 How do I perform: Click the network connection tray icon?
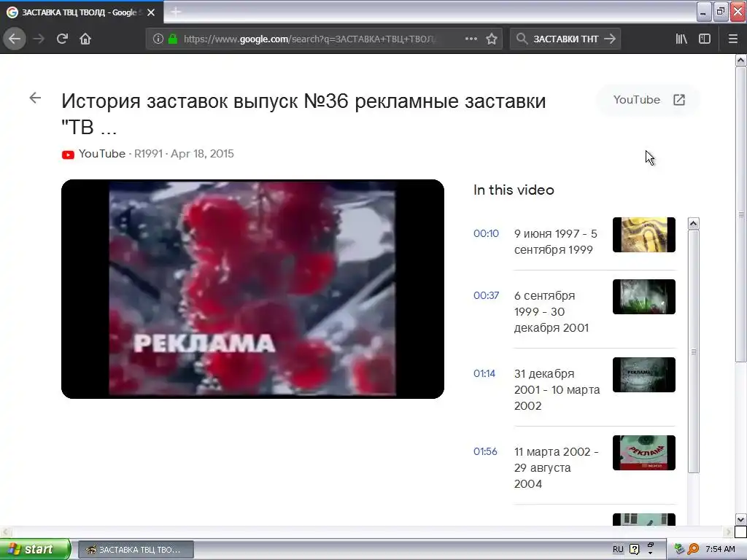[x=680, y=550]
